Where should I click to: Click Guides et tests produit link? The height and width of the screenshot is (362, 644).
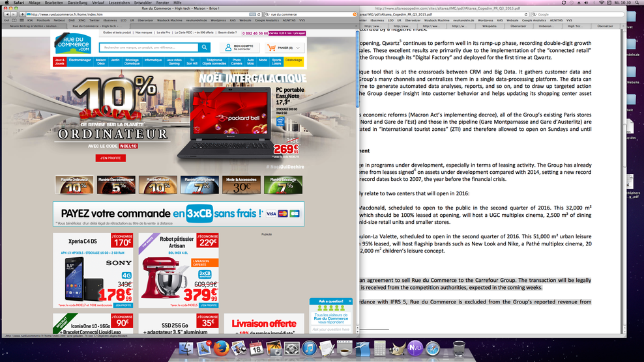117,33
